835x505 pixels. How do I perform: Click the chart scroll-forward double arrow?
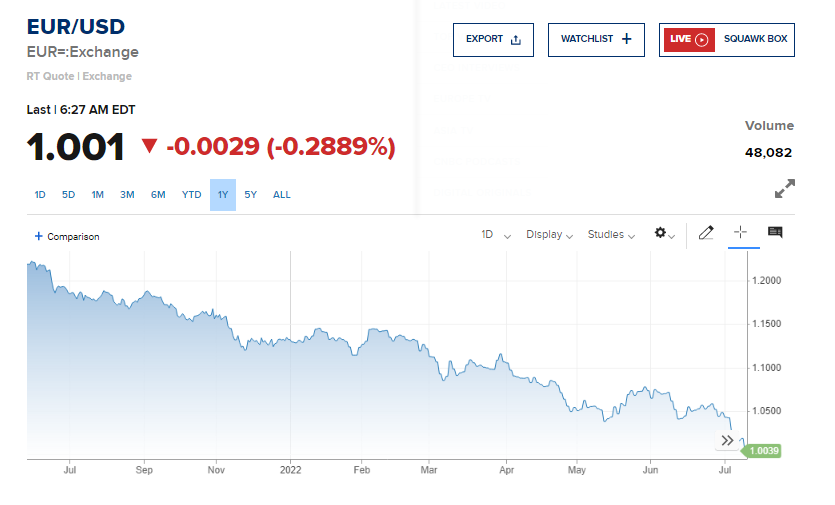(727, 440)
